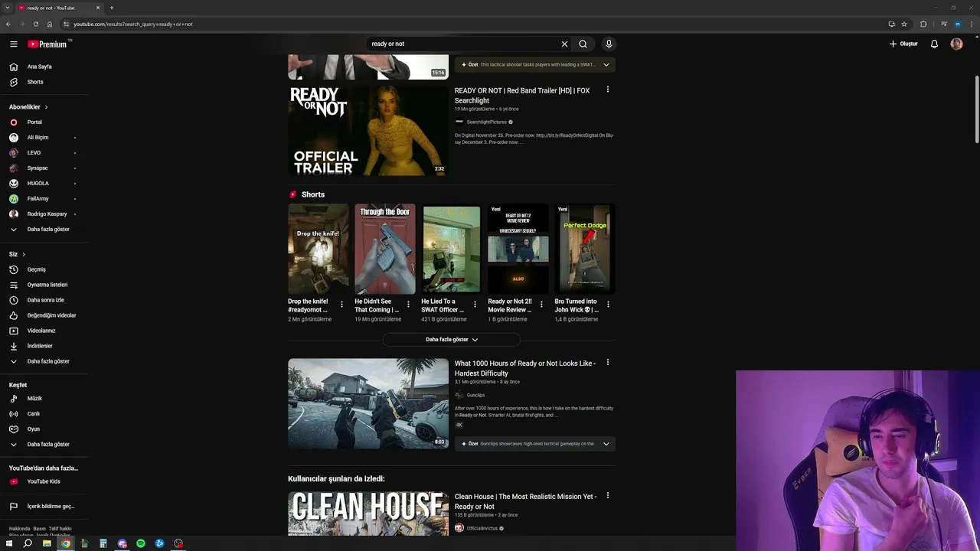Play the Perfect Dodge short
The image size is (980, 551).
pyautogui.click(x=585, y=249)
